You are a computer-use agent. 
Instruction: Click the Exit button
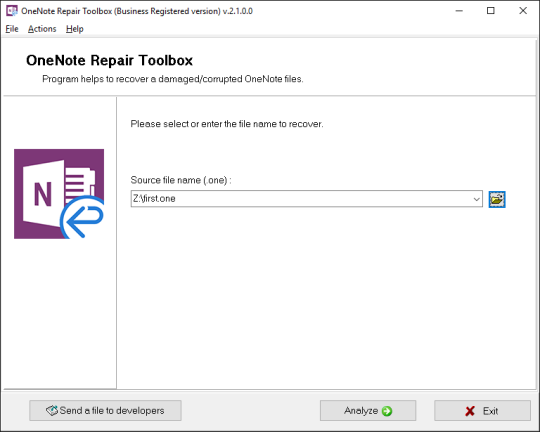click(x=482, y=411)
